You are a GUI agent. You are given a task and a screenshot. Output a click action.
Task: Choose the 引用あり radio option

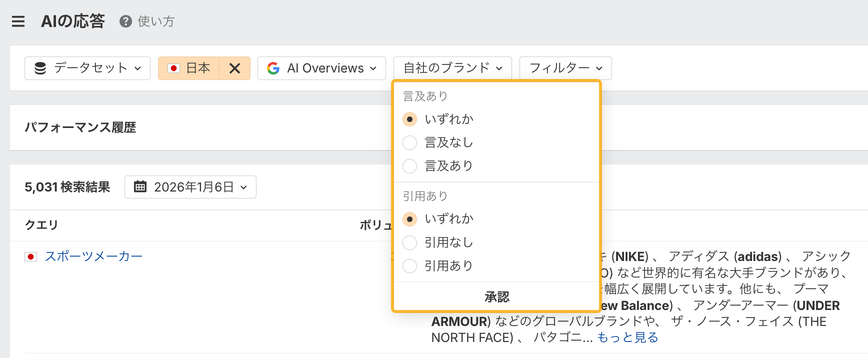coord(409,266)
